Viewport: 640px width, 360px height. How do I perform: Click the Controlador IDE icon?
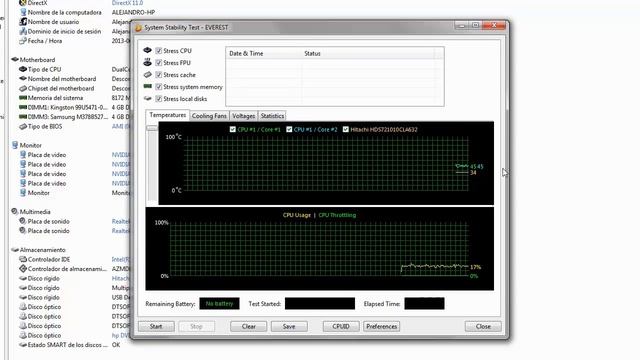pos(23,259)
